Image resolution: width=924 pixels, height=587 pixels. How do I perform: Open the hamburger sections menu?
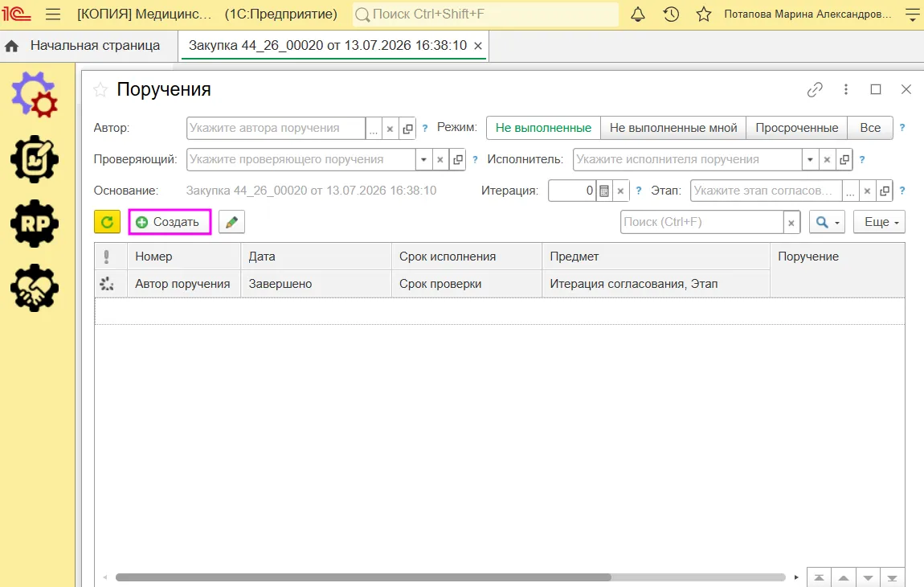point(53,14)
